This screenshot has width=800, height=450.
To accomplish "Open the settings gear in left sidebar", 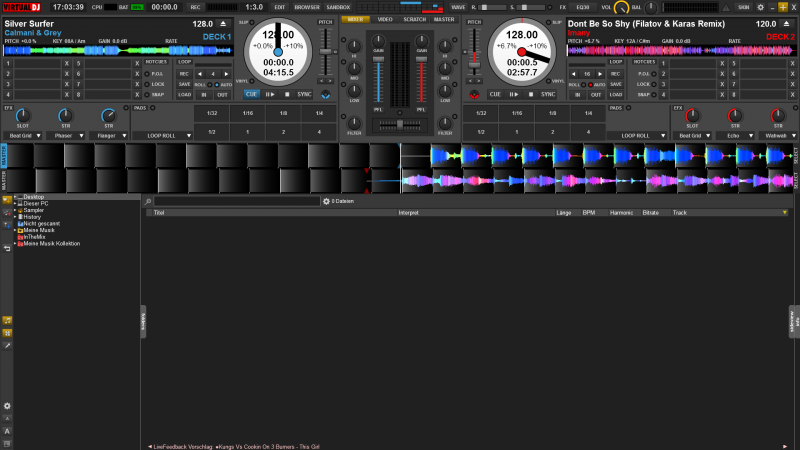I will click(x=7, y=407).
